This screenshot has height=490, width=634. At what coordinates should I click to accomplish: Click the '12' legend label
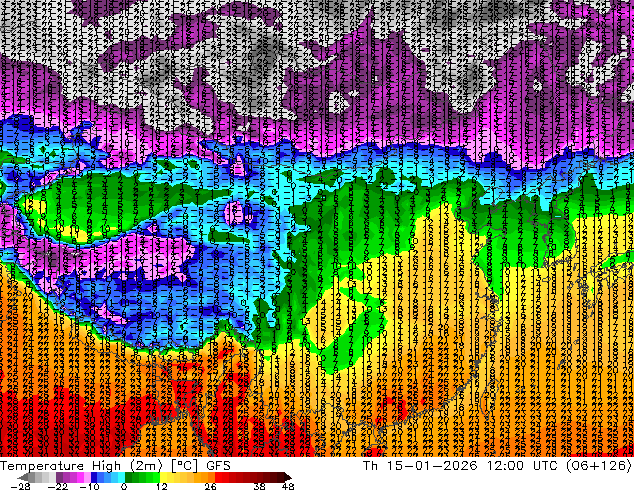(x=162, y=486)
